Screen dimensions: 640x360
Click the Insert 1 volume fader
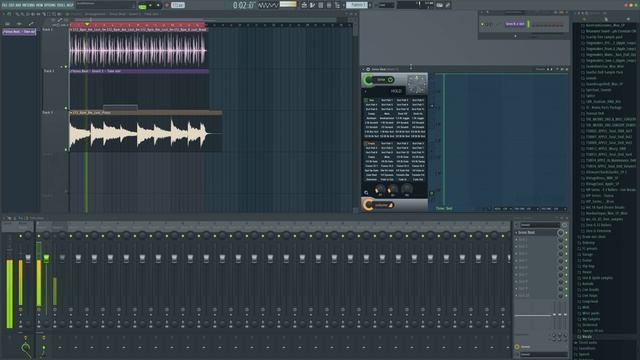(x=46, y=258)
